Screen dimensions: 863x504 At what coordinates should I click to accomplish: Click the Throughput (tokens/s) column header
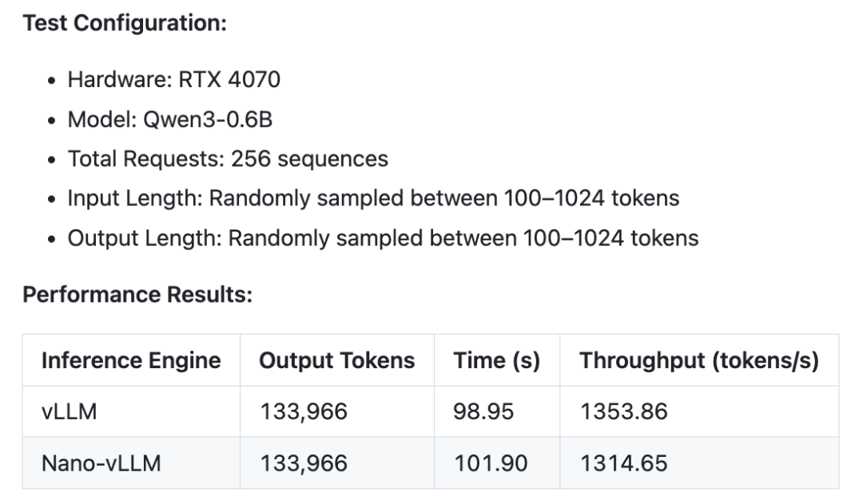click(699, 360)
